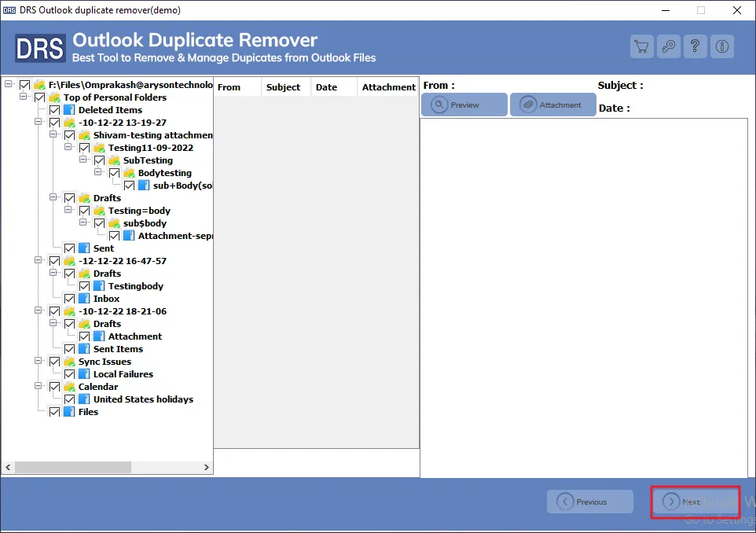Click the tree horizontal scrollbar thumb
756x533 pixels.
click(x=73, y=468)
